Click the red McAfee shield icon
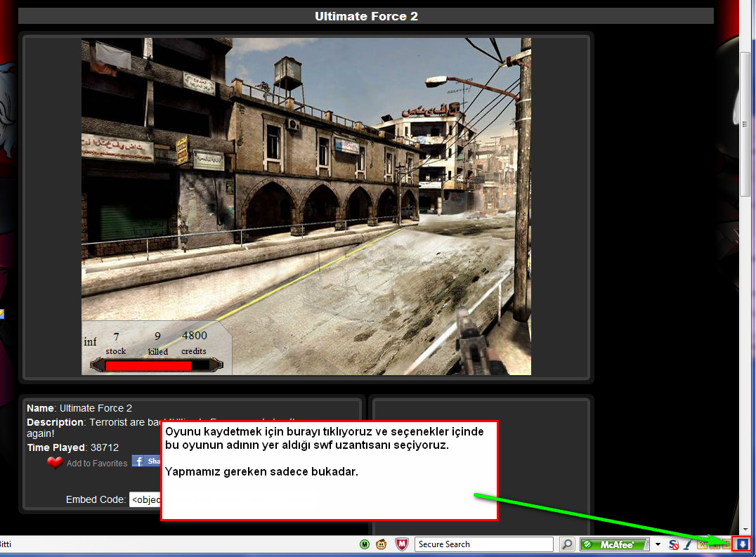This screenshot has height=557, width=756. (401, 544)
